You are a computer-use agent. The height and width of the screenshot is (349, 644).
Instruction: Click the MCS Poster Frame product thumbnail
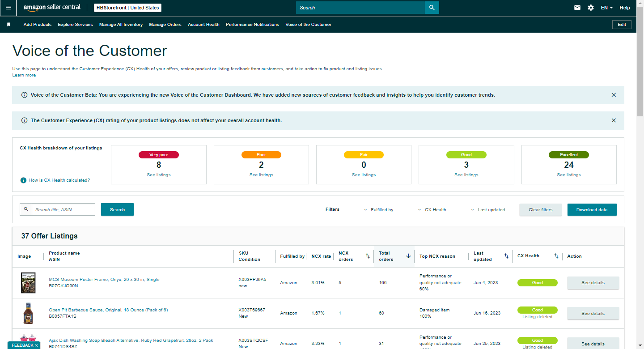pos(28,283)
